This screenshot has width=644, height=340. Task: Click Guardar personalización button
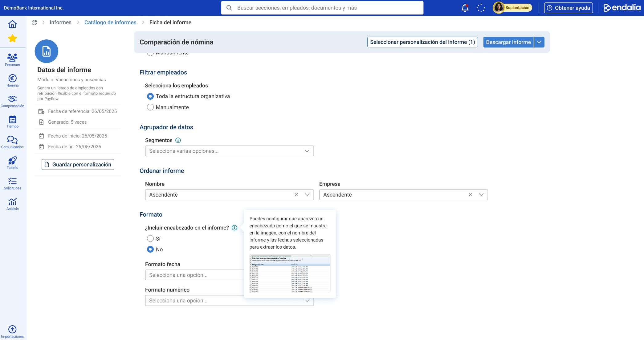pos(78,165)
